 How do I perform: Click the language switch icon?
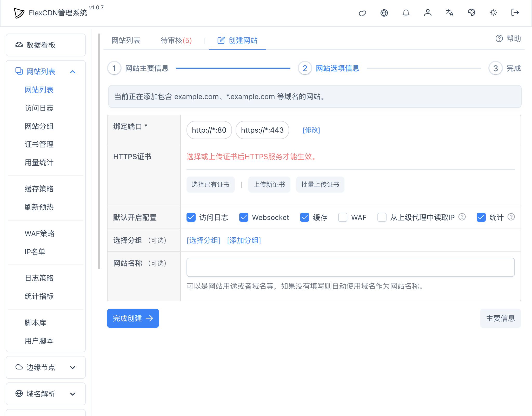[449, 13]
